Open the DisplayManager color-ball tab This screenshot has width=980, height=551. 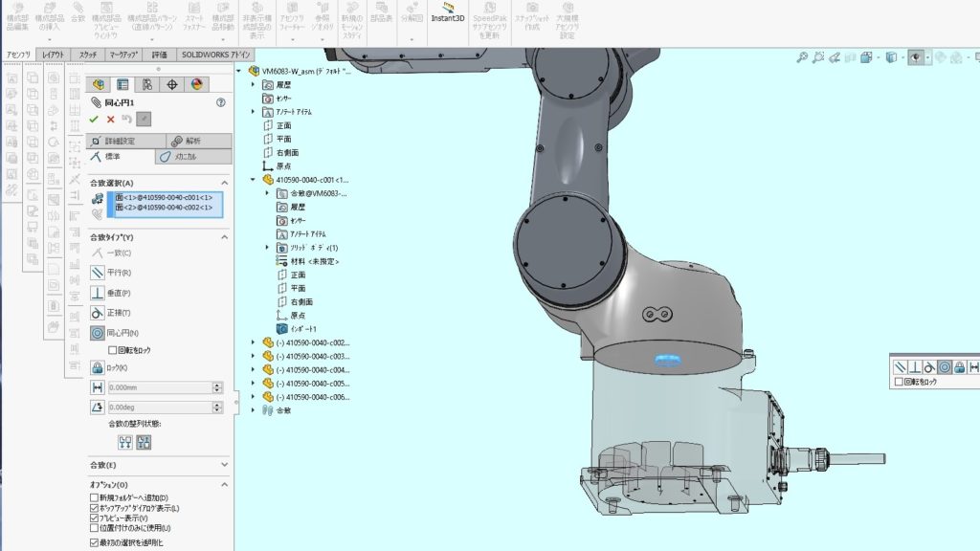click(x=197, y=84)
